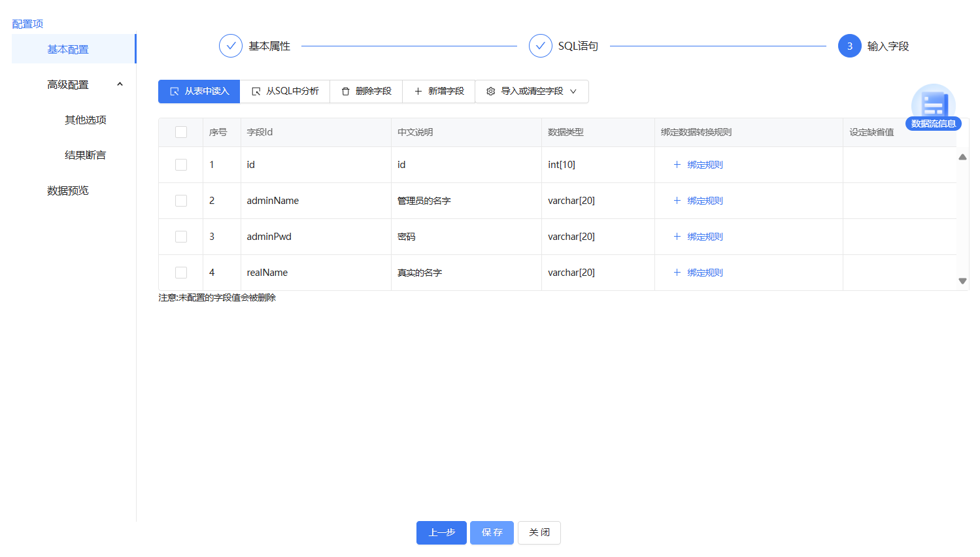980x557 pixels.
Task: Click the 基本属性 step checkmark circle
Action: click(231, 46)
